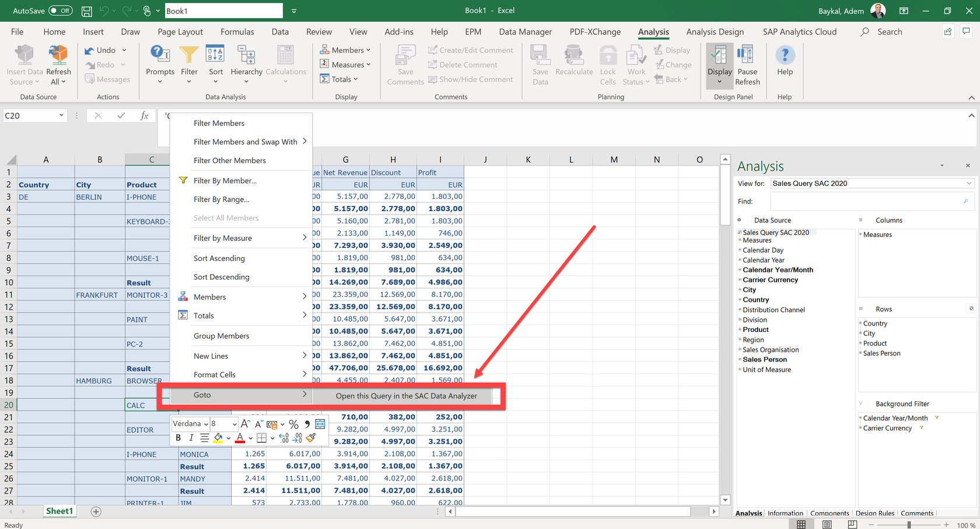The width and height of the screenshot is (980, 529).
Task: Toggle the Display design panel button
Action: click(x=719, y=66)
